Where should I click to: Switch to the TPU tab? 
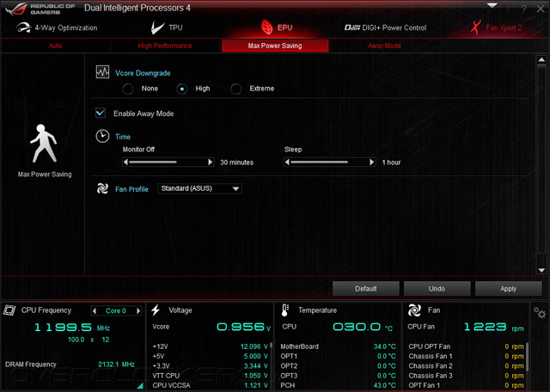167,28
